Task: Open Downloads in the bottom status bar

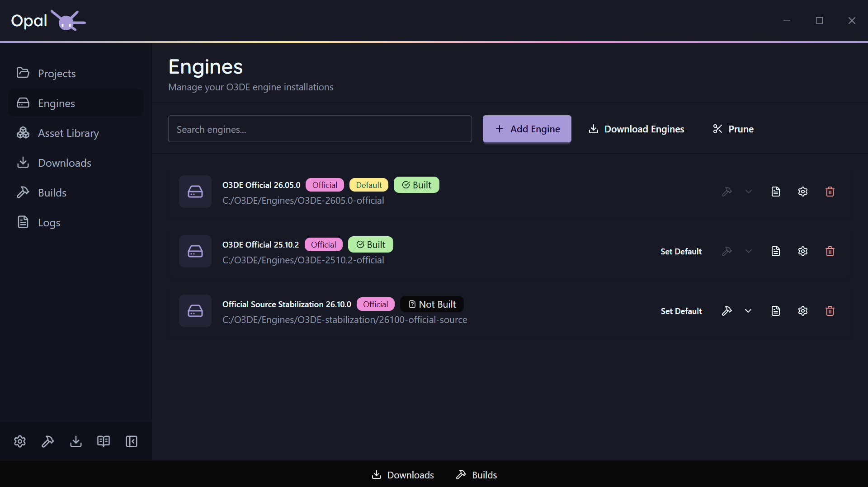Action: click(402, 475)
